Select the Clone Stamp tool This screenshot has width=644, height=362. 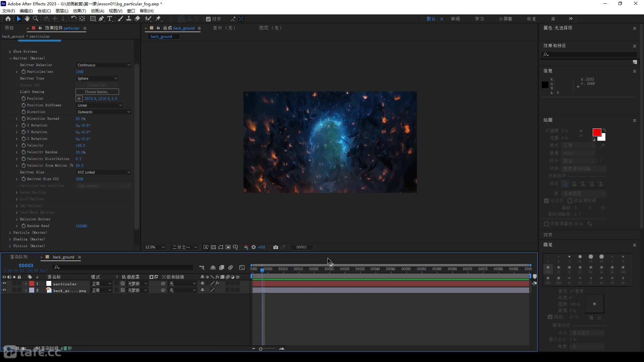point(129,19)
